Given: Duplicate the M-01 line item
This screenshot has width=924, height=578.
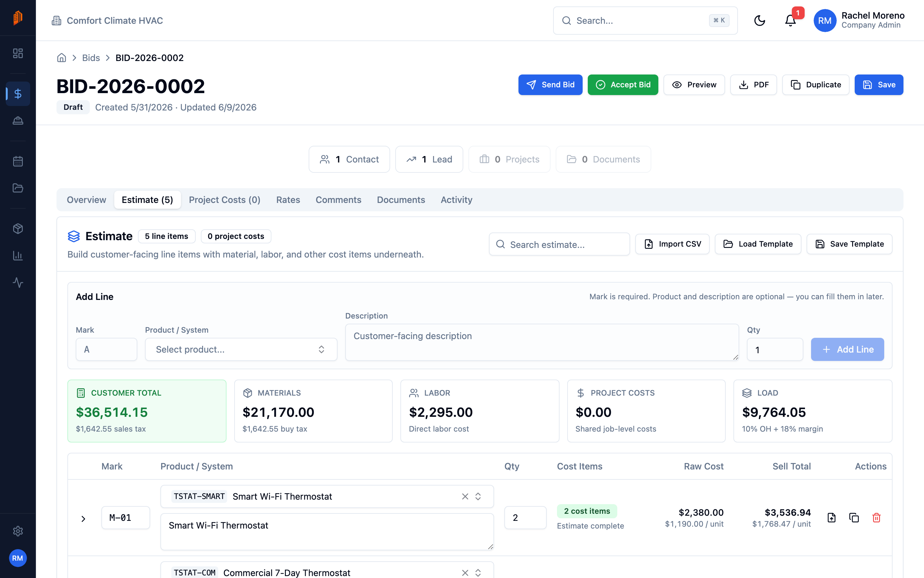Looking at the screenshot, I should point(854,518).
